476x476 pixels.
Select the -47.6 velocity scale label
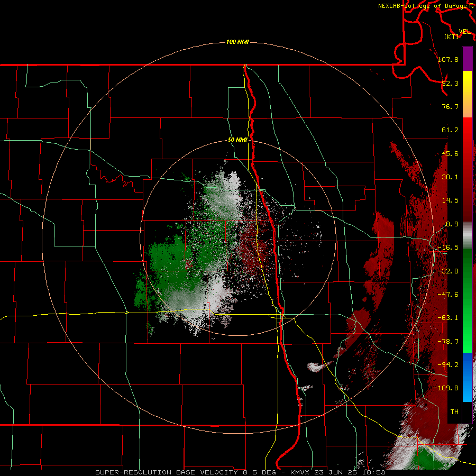click(448, 295)
